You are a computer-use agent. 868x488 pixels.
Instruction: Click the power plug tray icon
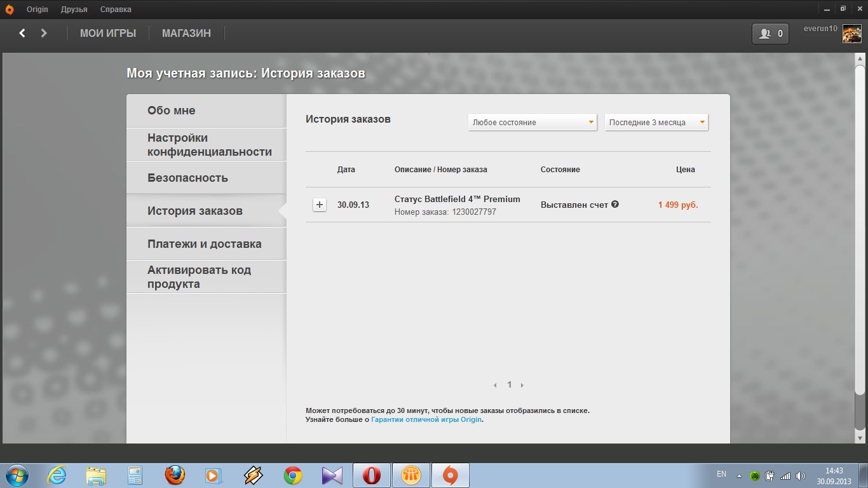[x=770, y=475]
